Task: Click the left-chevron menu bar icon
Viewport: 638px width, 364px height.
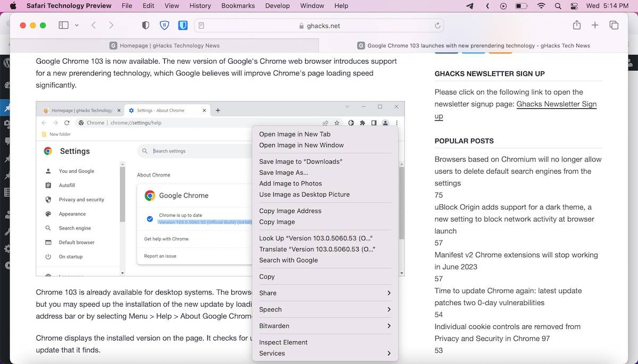Action: point(488,6)
